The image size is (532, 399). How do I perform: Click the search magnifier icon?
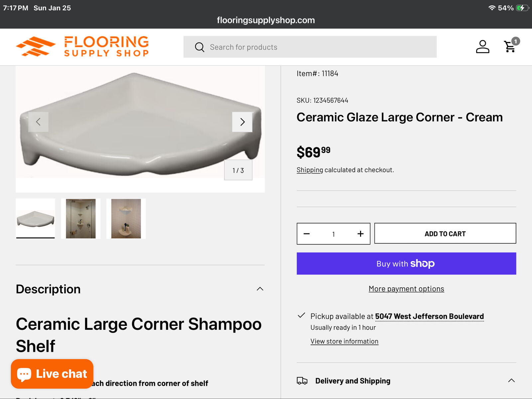(x=199, y=47)
